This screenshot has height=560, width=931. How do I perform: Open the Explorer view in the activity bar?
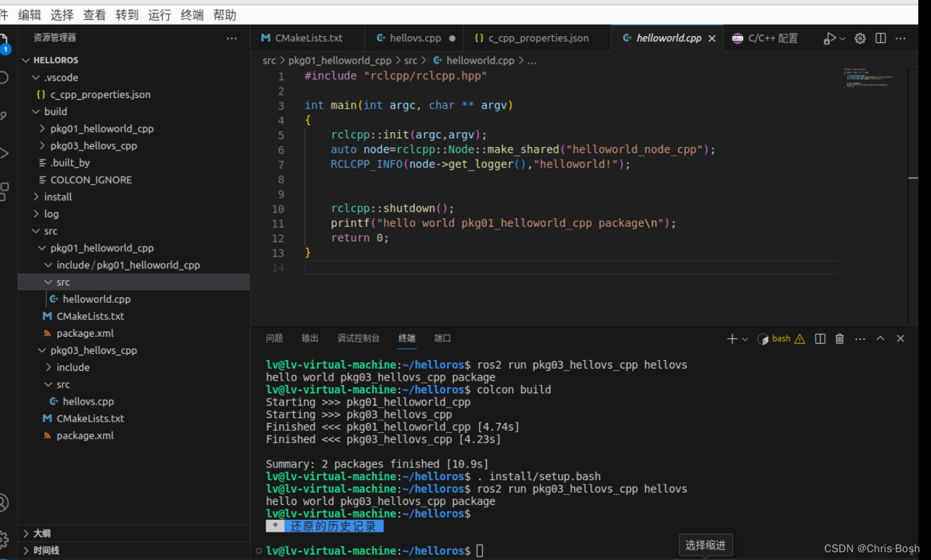coord(4,41)
